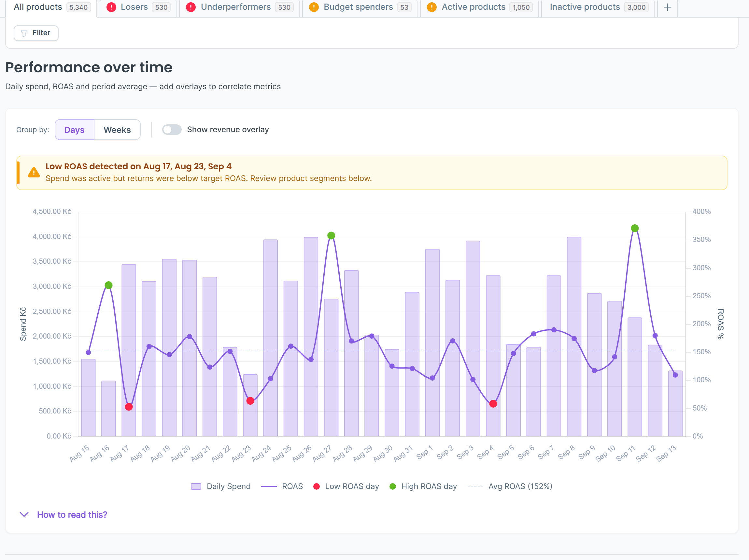The height and width of the screenshot is (560, 749).
Task: Open the How to read this? link
Action: tap(72, 515)
